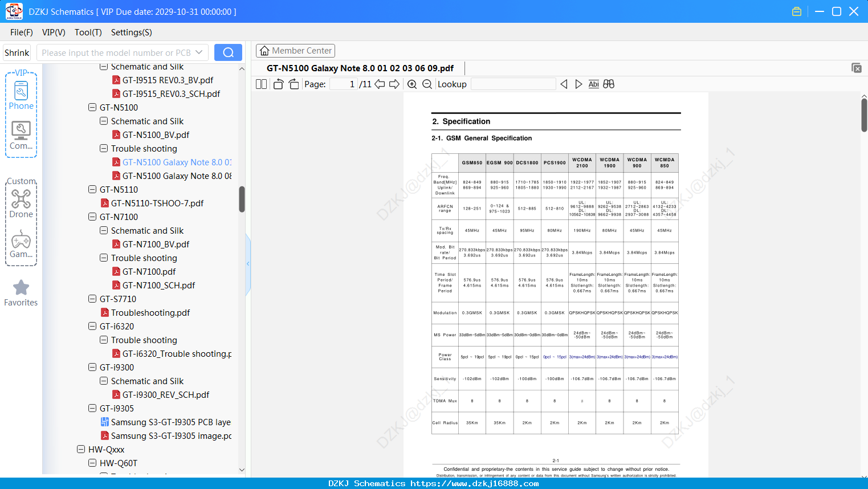
Task: Find previous lookup match
Action: (564, 84)
